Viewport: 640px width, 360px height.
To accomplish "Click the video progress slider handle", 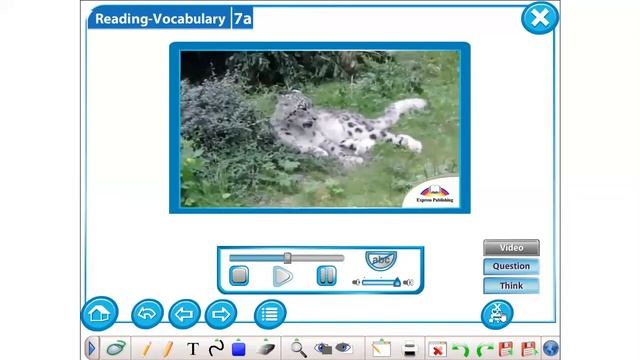I will (x=287, y=258).
